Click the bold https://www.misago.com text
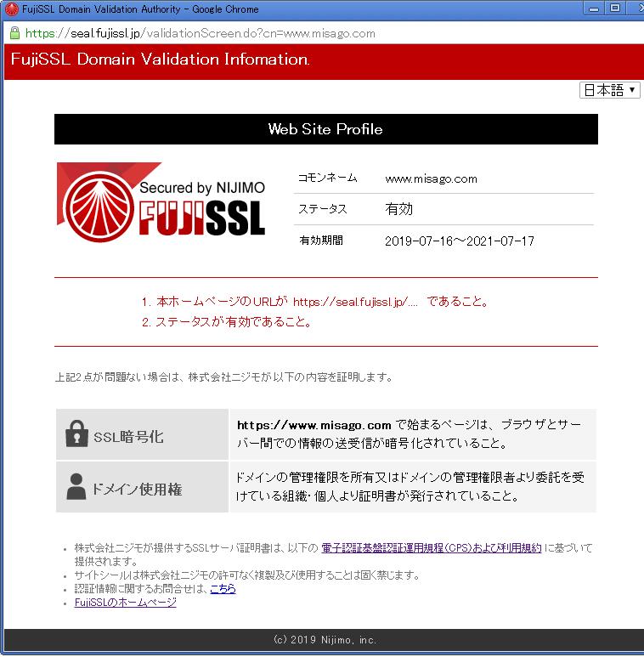Viewport: 644px width, 657px height. [x=314, y=425]
